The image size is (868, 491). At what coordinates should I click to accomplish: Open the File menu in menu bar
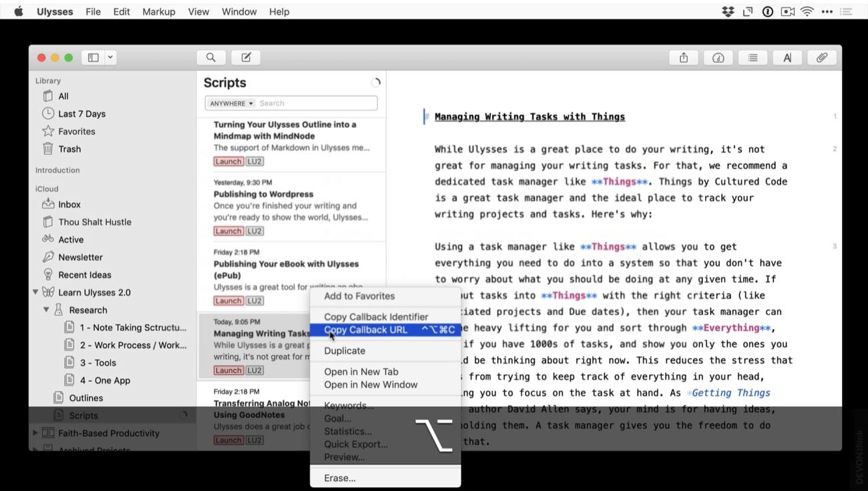click(x=93, y=11)
